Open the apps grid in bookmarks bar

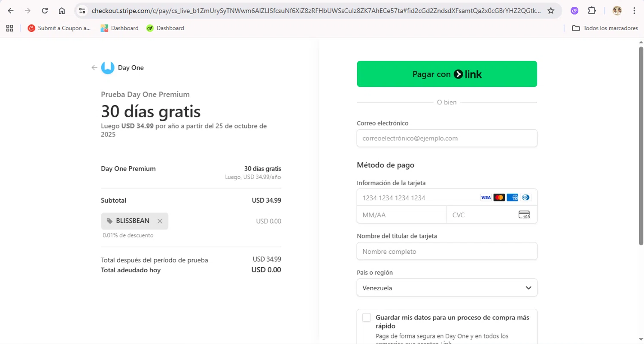coord(9,28)
